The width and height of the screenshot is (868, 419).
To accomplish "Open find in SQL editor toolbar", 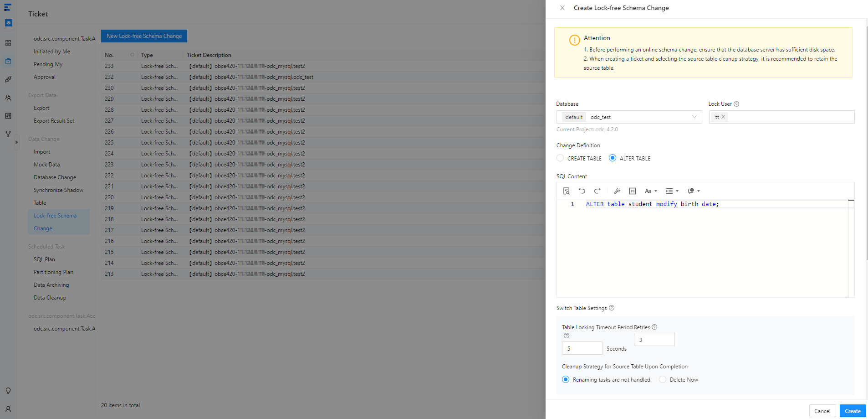I will coord(566,191).
